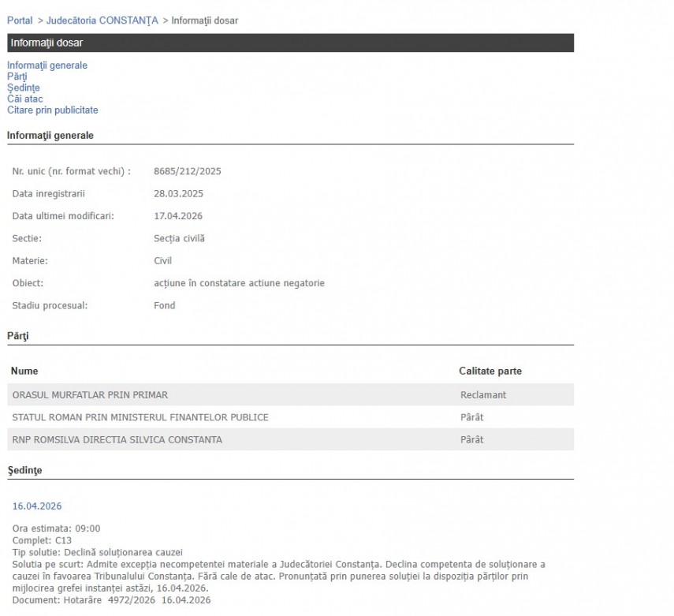Click the Obiect value acțiune în constatare
The width and height of the screenshot is (674, 616).
click(239, 283)
